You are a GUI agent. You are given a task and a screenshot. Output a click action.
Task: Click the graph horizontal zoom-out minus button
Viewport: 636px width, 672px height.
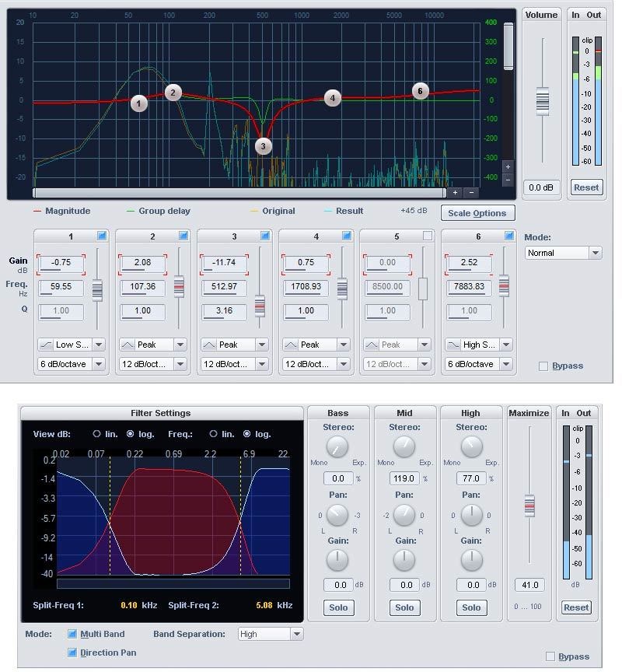tap(471, 192)
